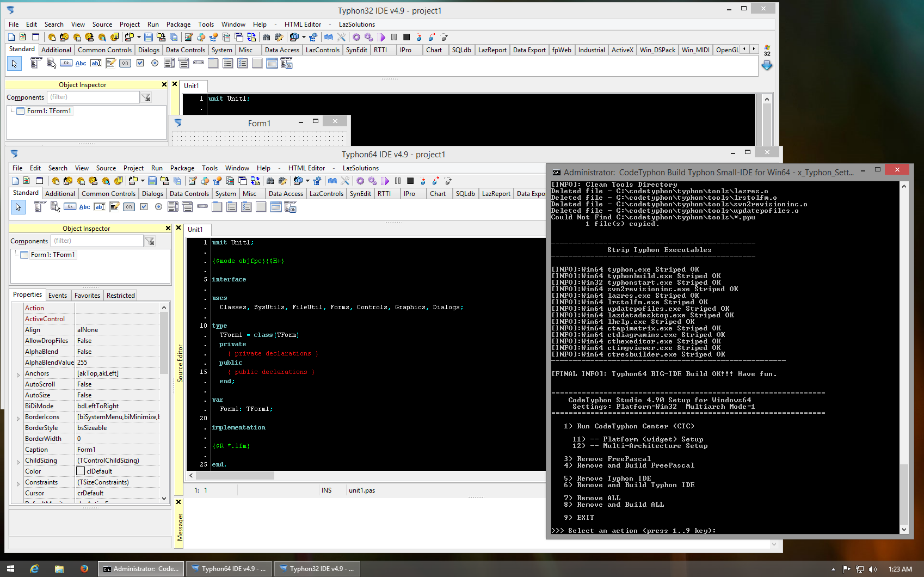Clear component filter in Typhon64 Object Inspector
Screen dimensions: 924x577
(x=150, y=241)
